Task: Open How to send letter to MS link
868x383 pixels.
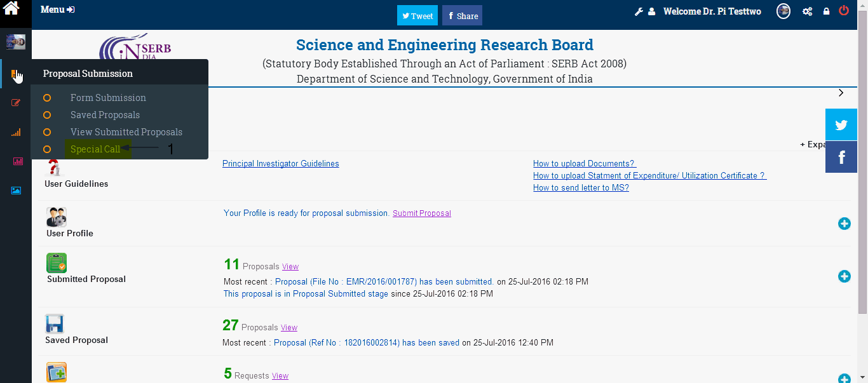Action: [x=581, y=188]
